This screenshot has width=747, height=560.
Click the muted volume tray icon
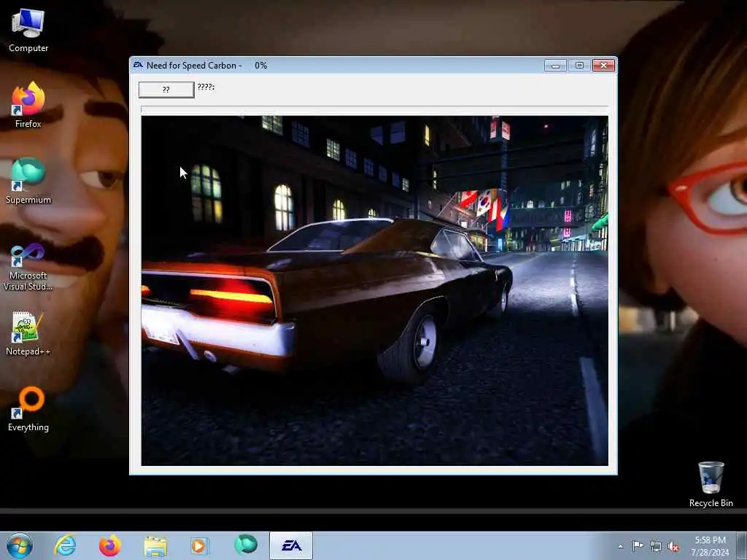pos(673,547)
